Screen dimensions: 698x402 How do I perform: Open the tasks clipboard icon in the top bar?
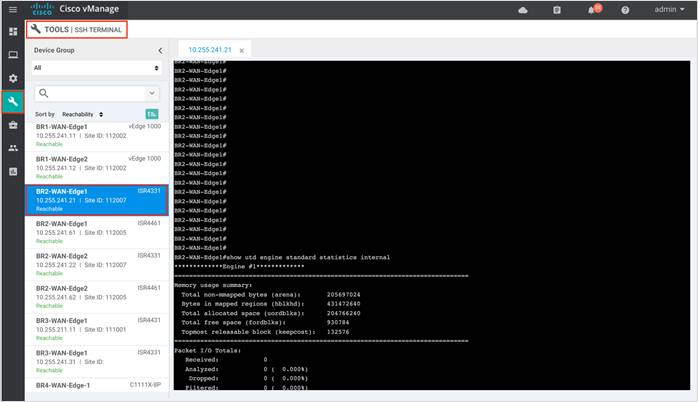point(557,10)
